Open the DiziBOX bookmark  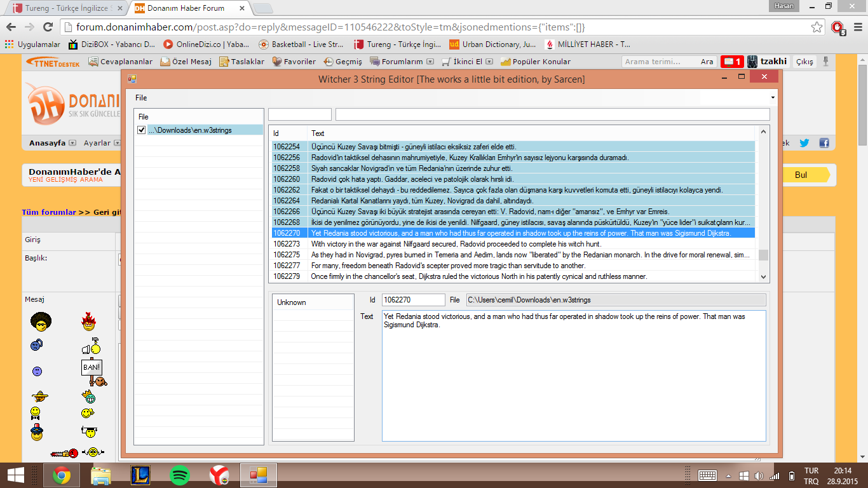point(112,44)
